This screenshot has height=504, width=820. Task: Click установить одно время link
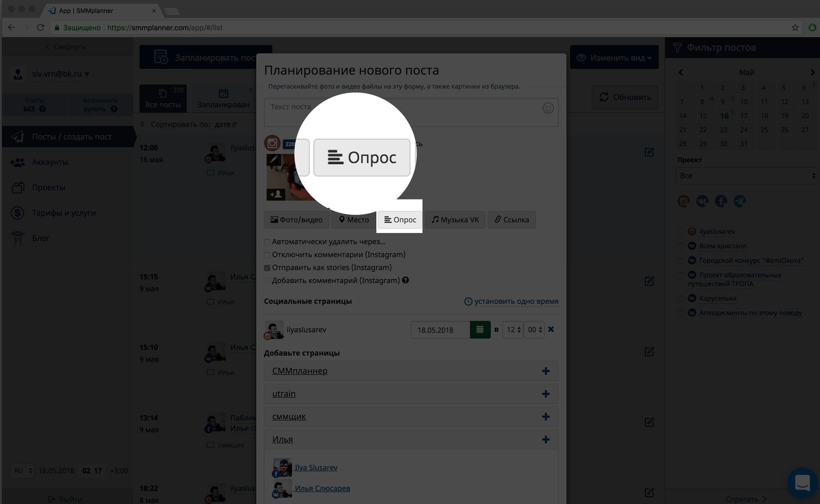click(516, 301)
